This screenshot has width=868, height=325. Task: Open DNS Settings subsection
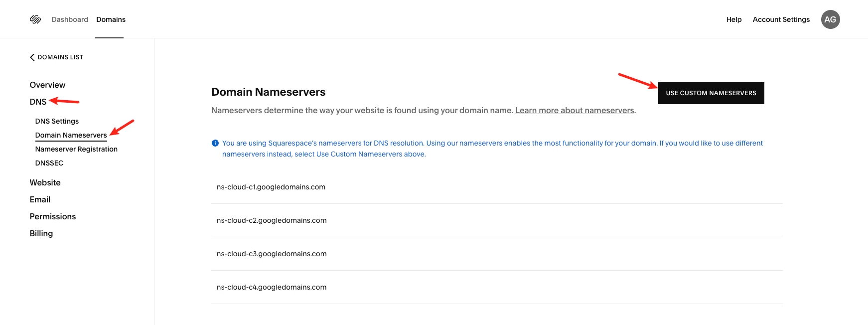tap(57, 121)
